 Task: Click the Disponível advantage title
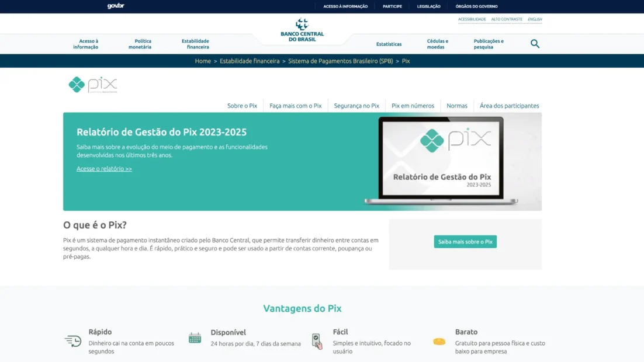point(228,332)
